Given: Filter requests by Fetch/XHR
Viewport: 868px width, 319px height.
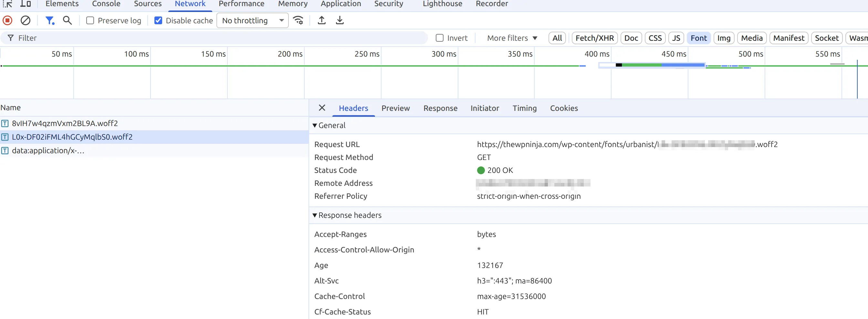Looking at the screenshot, I should point(594,38).
